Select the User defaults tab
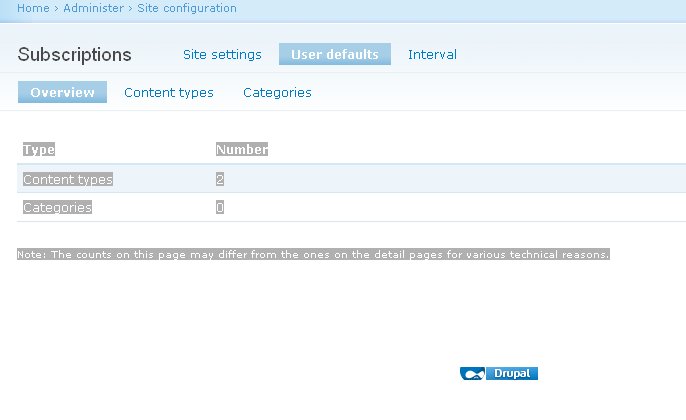 click(x=335, y=54)
